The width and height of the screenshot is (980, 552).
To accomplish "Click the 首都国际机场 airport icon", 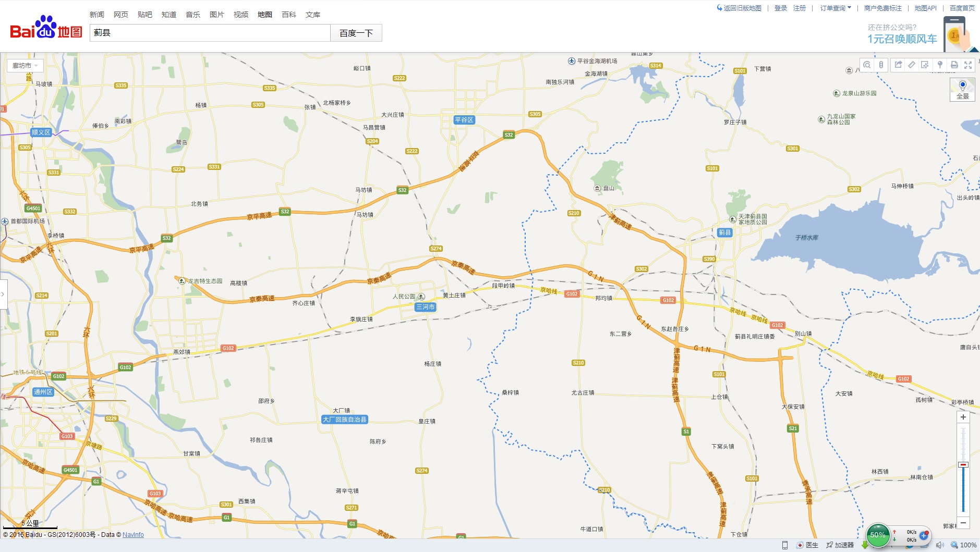I will [x=5, y=222].
